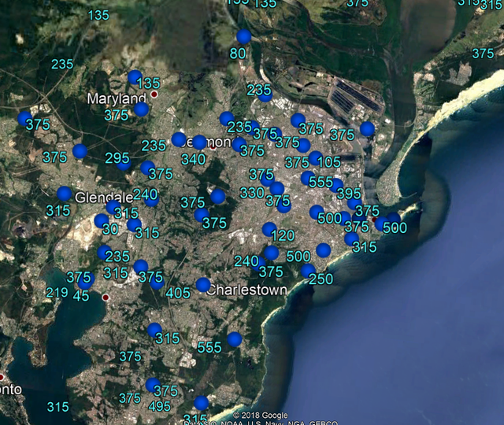This screenshot has width=504, height=425.
Task: Click the Charlestown place name
Action: pyautogui.click(x=246, y=290)
